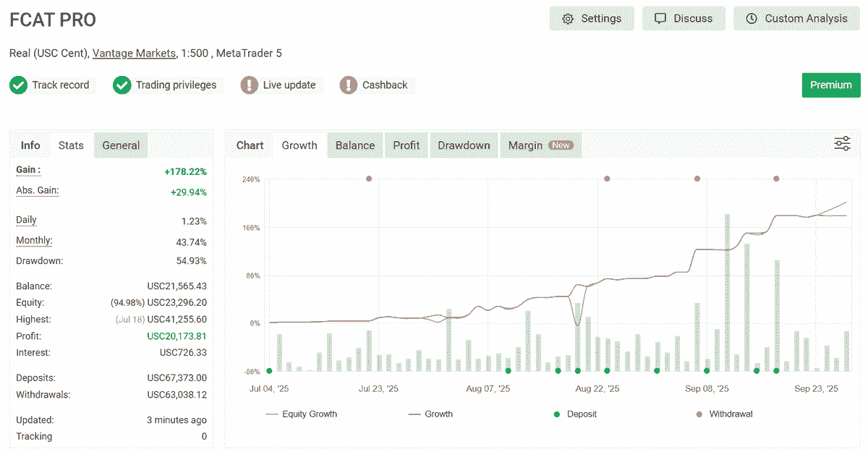Switch to the Stats tab

[x=71, y=145]
